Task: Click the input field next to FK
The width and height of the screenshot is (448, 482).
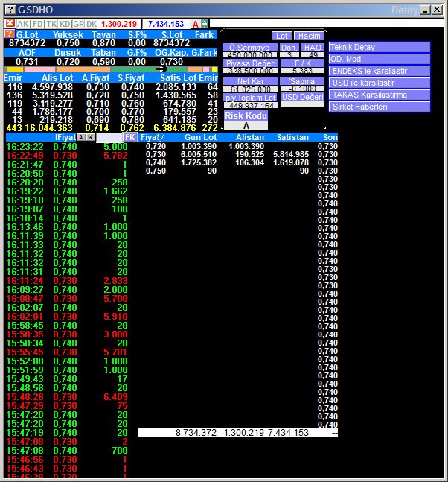Action: 109,137
